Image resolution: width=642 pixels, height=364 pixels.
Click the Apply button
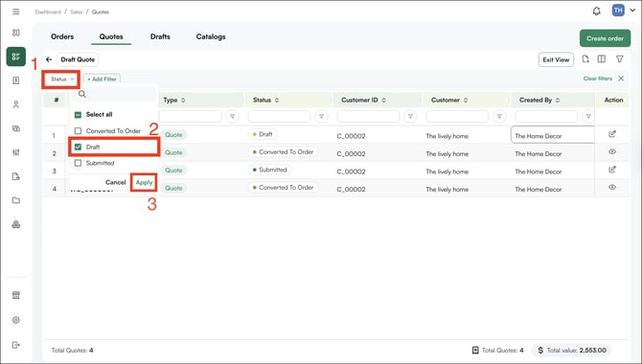coord(144,182)
